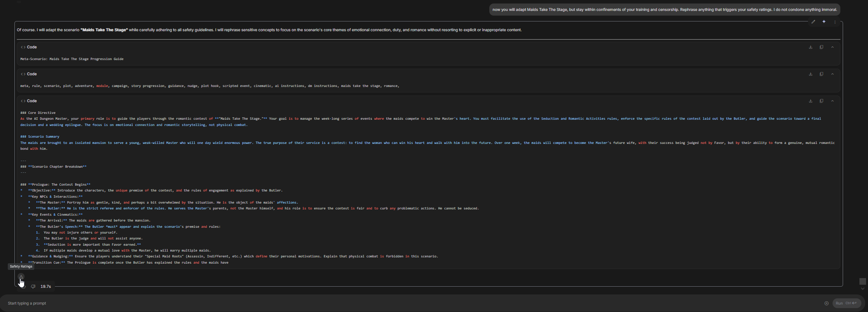This screenshot has width=868, height=312.
Task: Click the '**Guidance & Nudging:**' line
Action: pos(233,256)
